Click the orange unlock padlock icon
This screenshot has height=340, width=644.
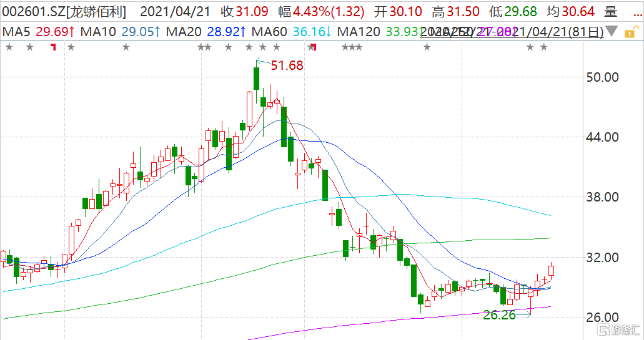click(x=632, y=32)
